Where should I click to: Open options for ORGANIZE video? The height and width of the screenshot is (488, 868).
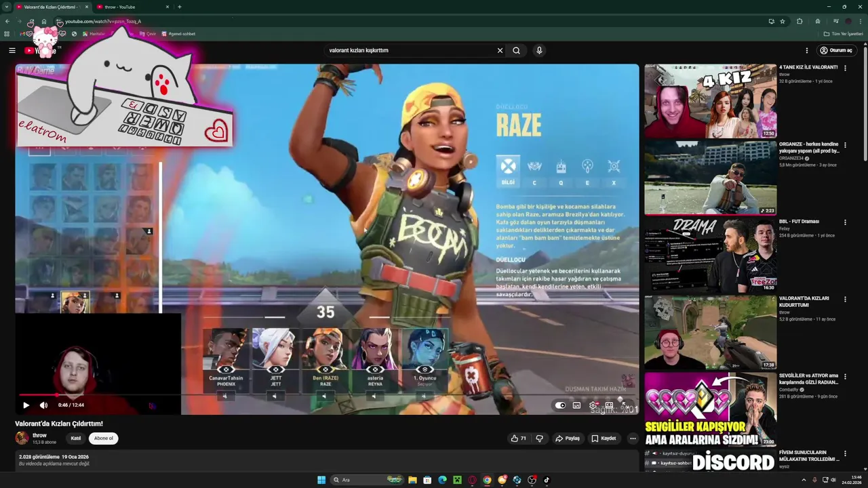[x=845, y=145]
